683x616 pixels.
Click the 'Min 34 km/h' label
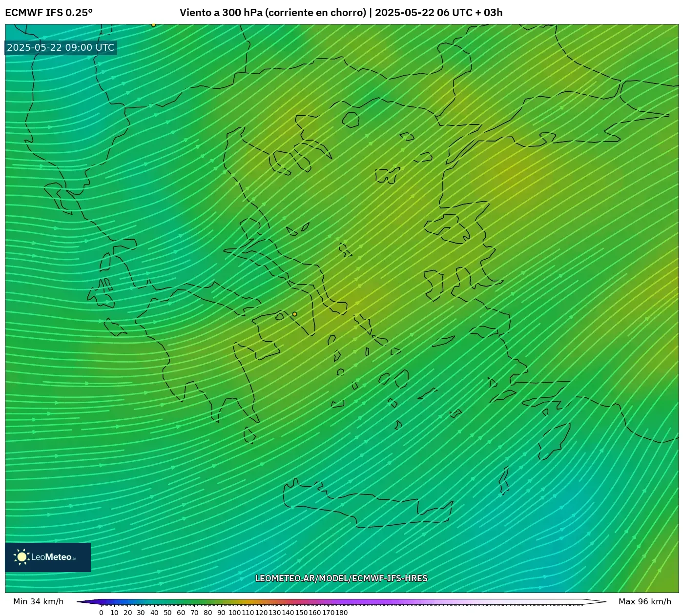[39, 601]
